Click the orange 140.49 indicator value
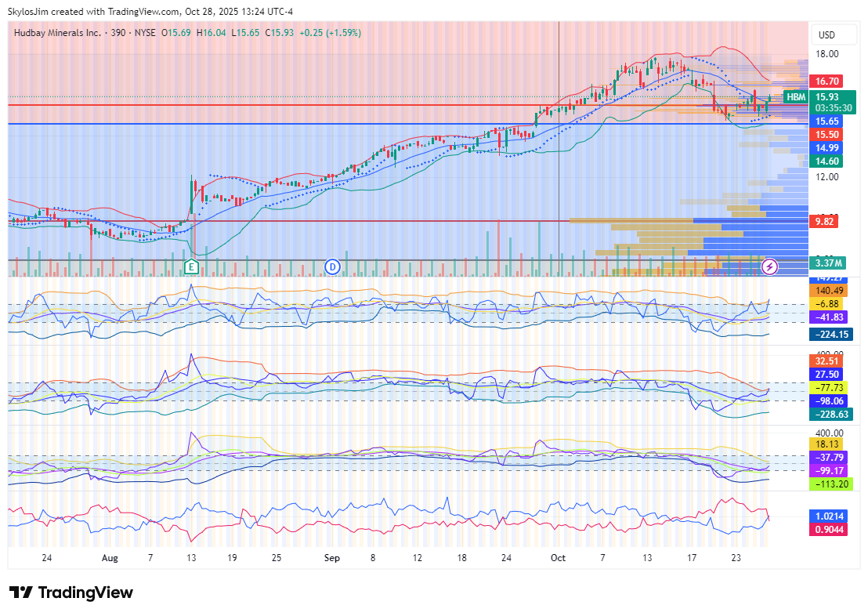The width and height of the screenshot is (868, 616). (x=829, y=291)
